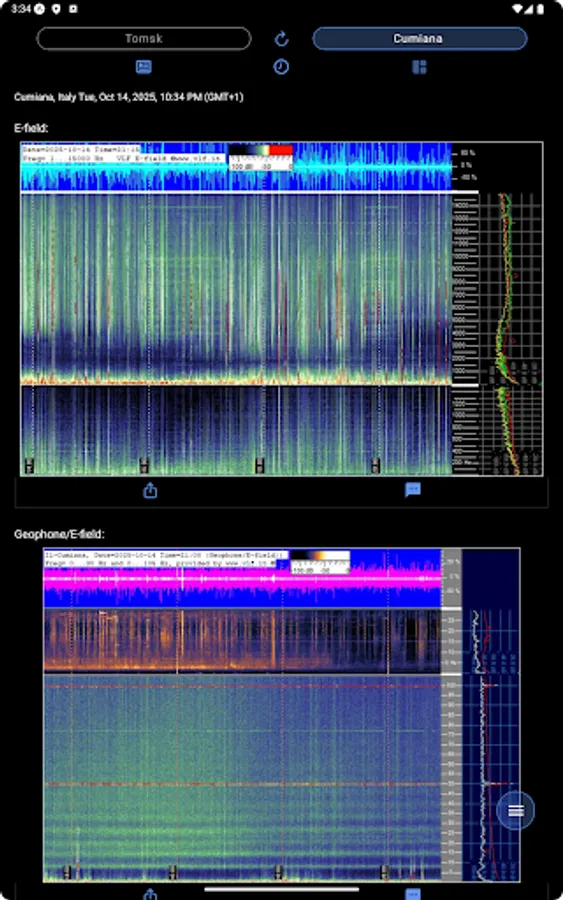
Task: Open the image view icon under Tomsk
Action: click(143, 67)
